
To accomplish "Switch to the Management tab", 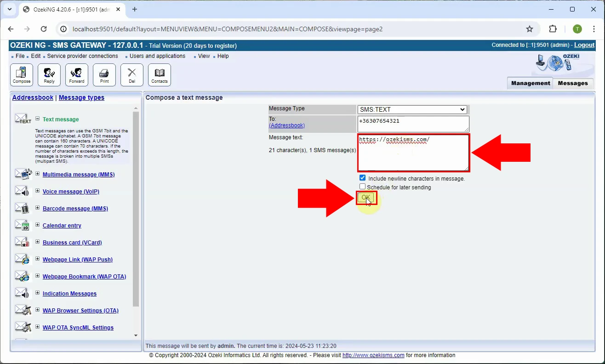I will tap(531, 83).
